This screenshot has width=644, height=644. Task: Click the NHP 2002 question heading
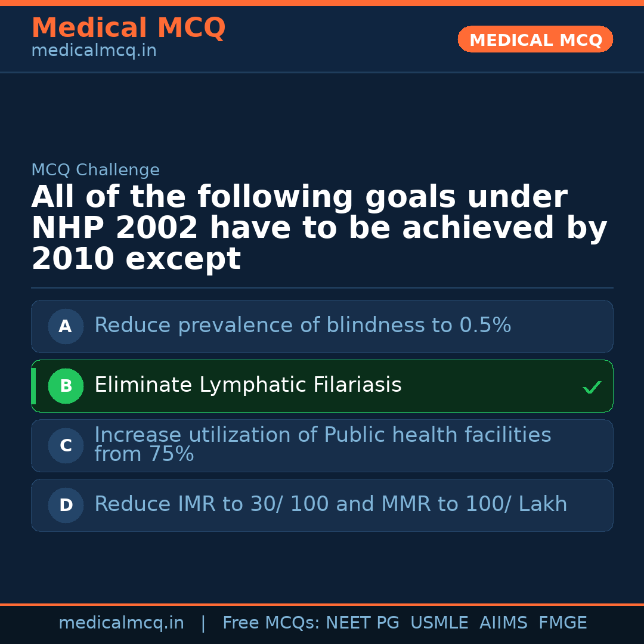point(319,228)
